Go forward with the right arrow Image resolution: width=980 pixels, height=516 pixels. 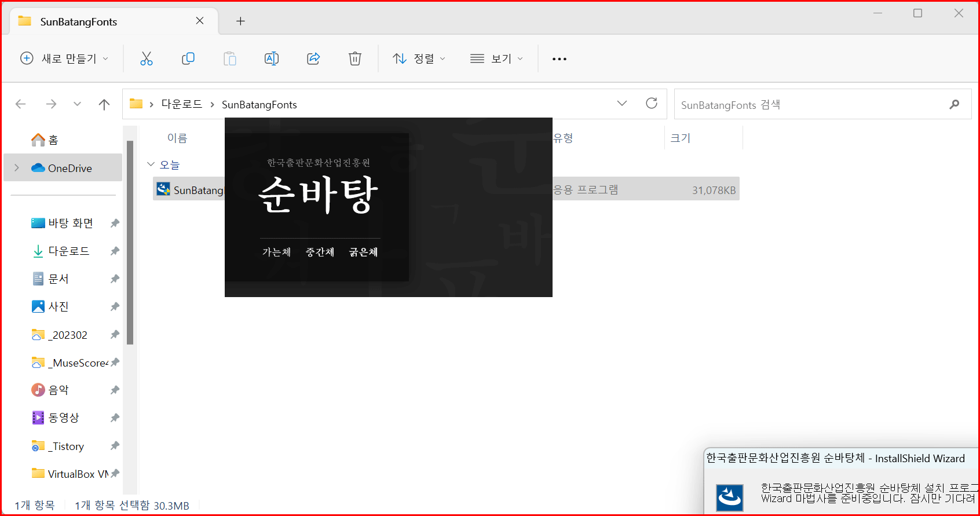(51, 104)
